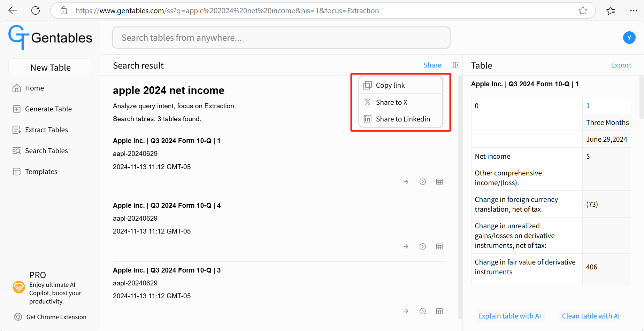Viewport: 644px width, 331px height.
Task: Click the arrow icon under Form 10-Q | 1
Action: [406, 182]
